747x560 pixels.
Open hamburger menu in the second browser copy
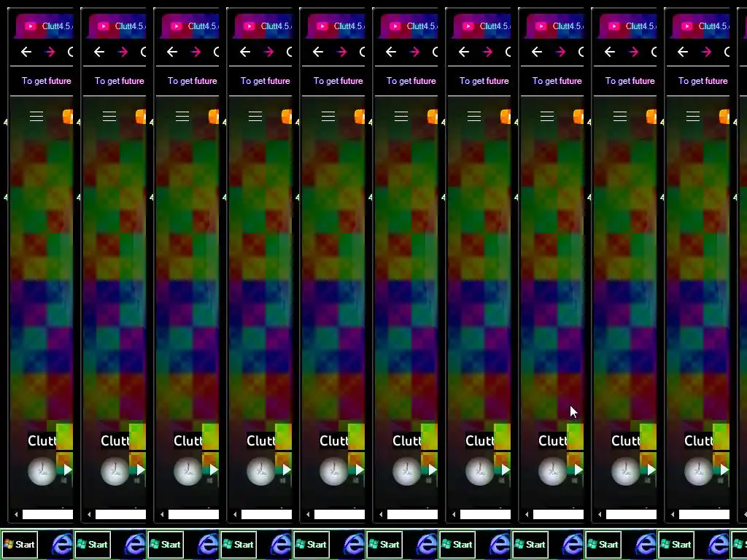point(109,116)
